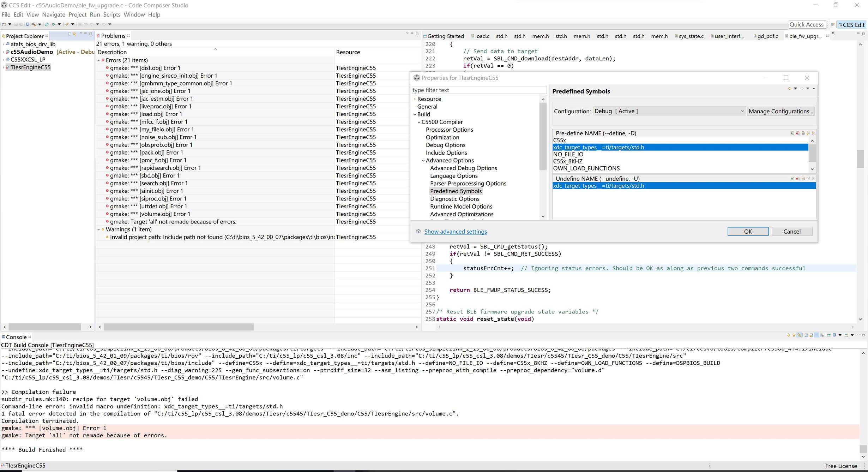Collapse the Advanced Options tree node
Image resolution: width=868 pixels, height=472 pixels.
tap(423, 161)
